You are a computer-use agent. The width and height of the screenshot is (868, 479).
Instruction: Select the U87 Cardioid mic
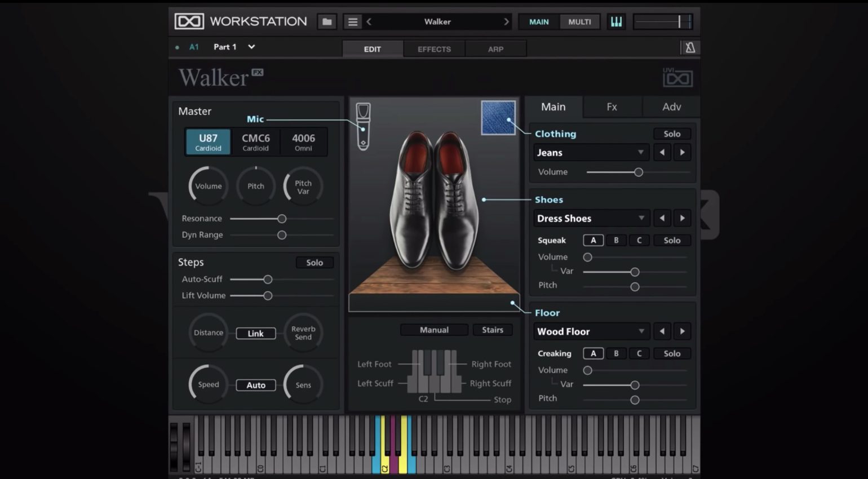pyautogui.click(x=208, y=142)
